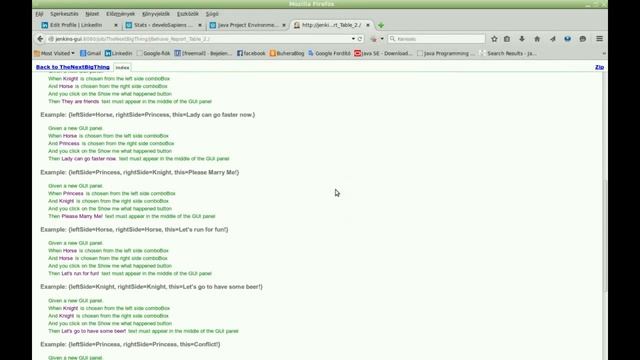Click the blue round globe toolbar icon
This screenshot has height=360, width=640.
pos(568,39)
